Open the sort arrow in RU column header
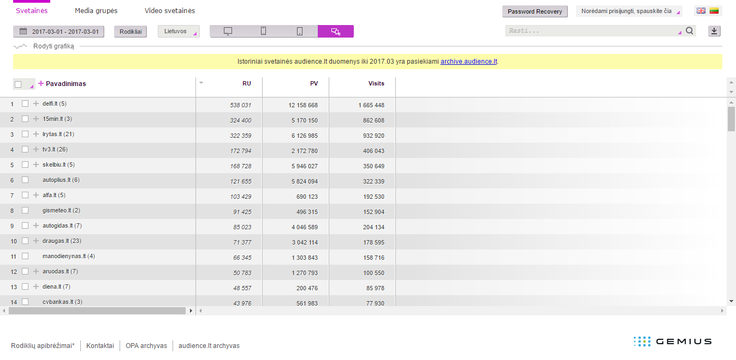This screenshot has height=360, width=736. (201, 83)
